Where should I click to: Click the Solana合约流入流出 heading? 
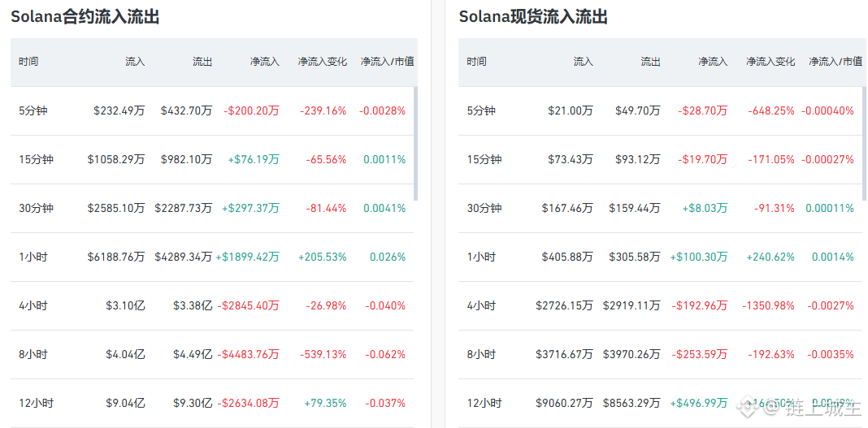tap(85, 16)
